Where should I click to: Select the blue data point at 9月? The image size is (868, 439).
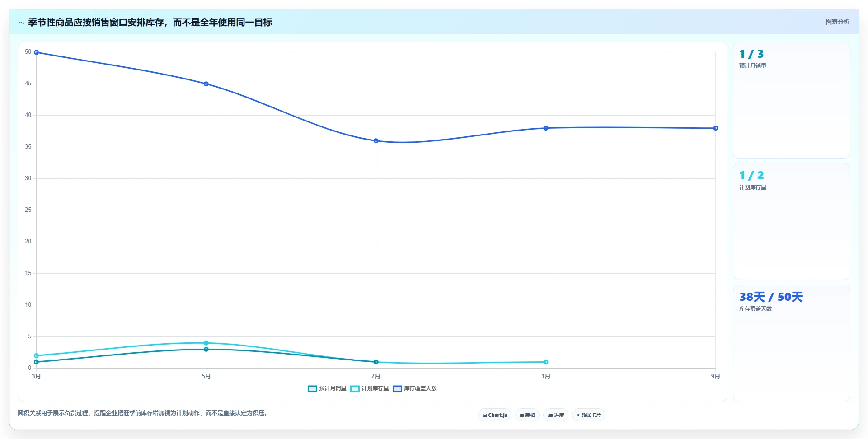click(716, 128)
